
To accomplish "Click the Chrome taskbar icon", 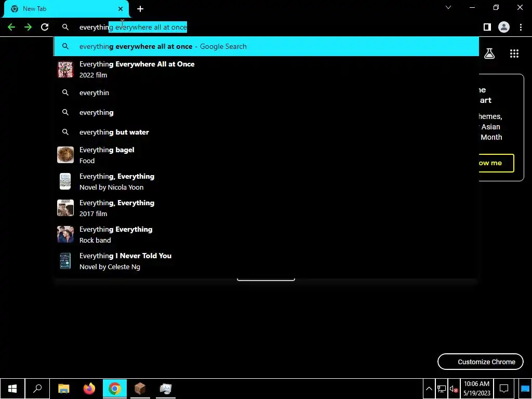I will (x=115, y=389).
